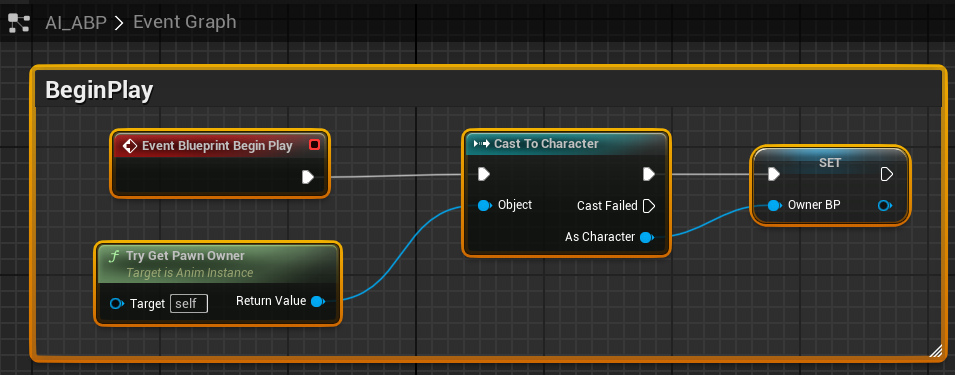Click the Cast Failed label

[607, 206]
